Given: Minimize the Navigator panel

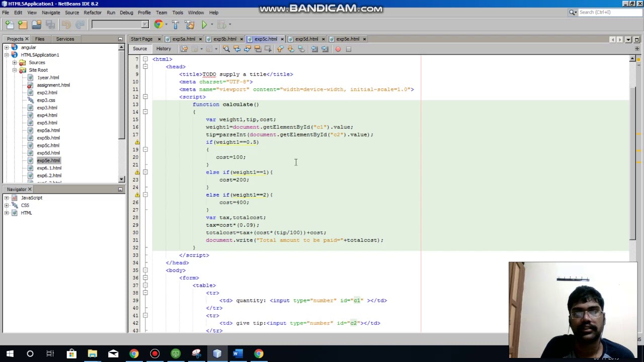Looking at the screenshot, I should point(120,190).
